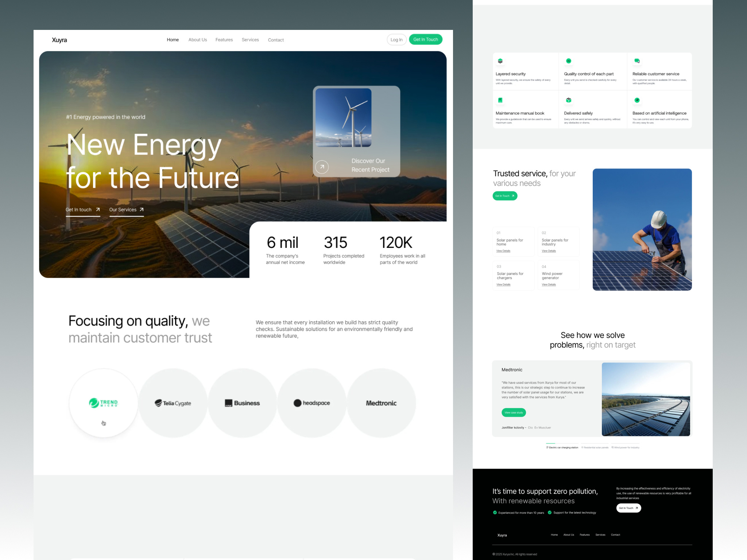The image size is (747, 560).
Task: Click the Reliable customer service chat icon
Action: pyautogui.click(x=636, y=61)
